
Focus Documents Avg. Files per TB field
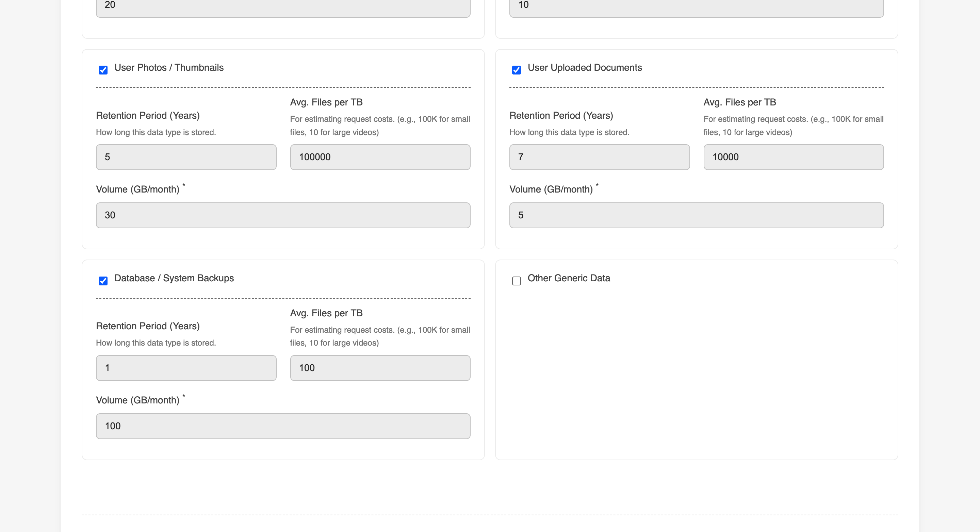pos(793,157)
